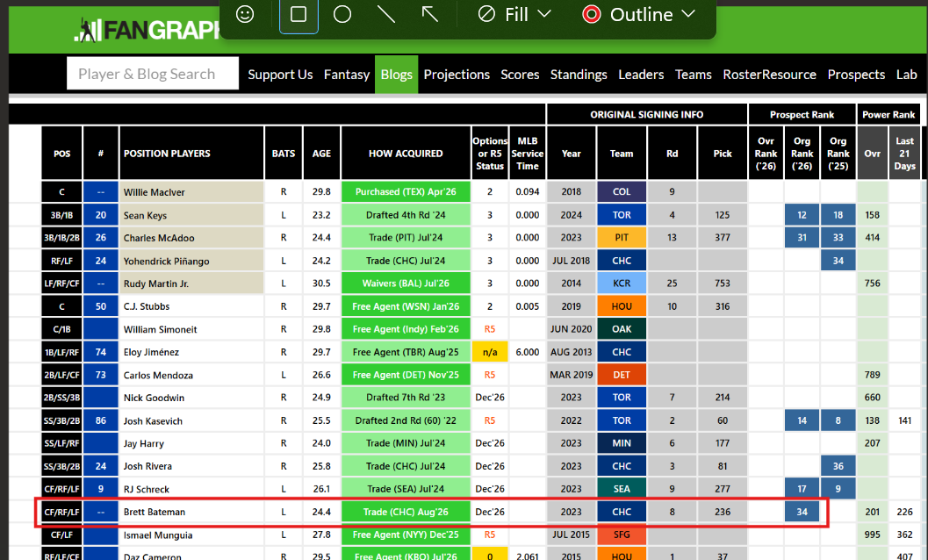Open Nick Goodwin player link
The image size is (928, 560).
coord(154,398)
